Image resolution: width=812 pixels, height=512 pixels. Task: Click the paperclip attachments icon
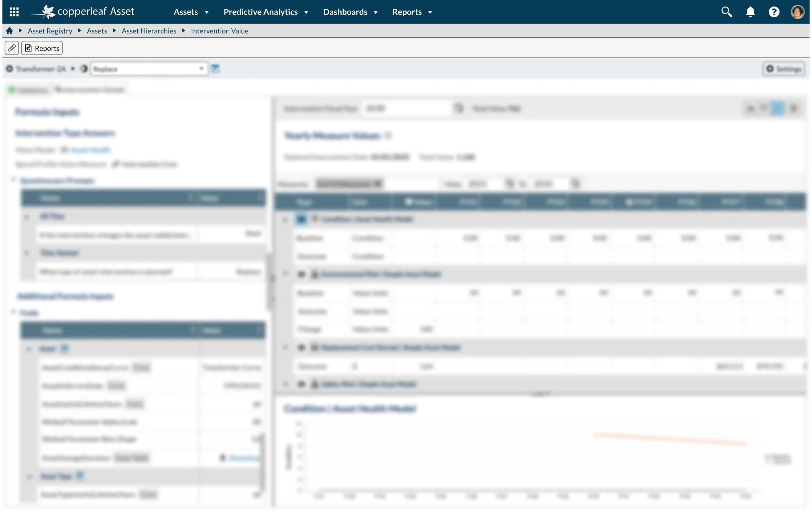point(12,48)
